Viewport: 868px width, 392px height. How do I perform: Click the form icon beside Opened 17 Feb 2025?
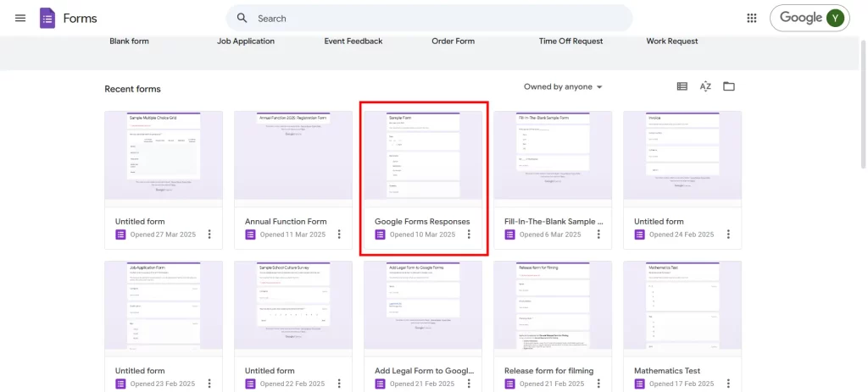(x=639, y=384)
